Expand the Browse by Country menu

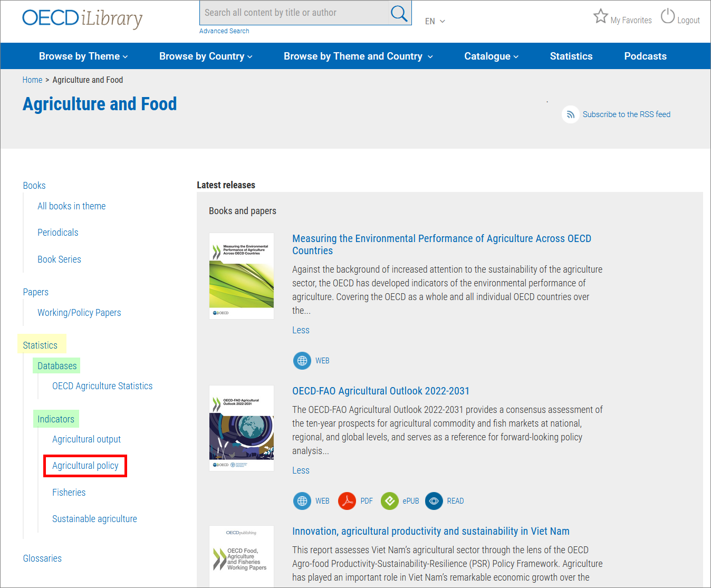pos(206,56)
